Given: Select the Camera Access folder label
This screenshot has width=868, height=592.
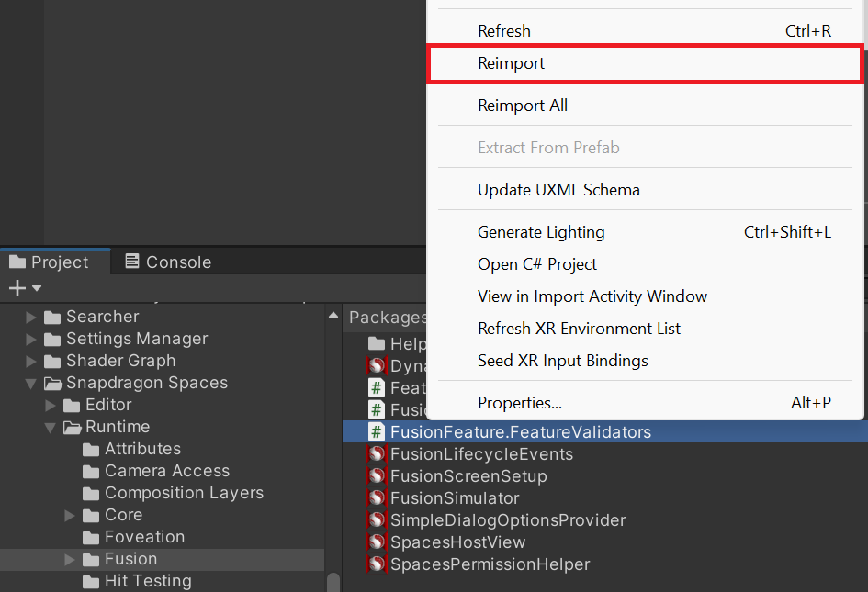Looking at the screenshot, I should [x=167, y=472].
